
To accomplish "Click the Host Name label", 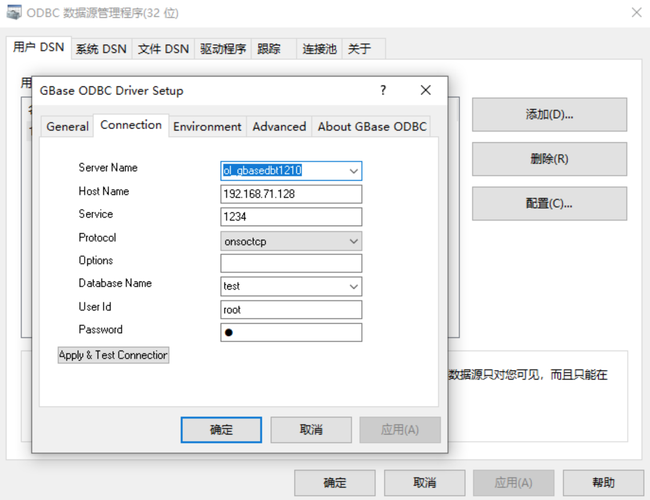I will click(x=104, y=191).
